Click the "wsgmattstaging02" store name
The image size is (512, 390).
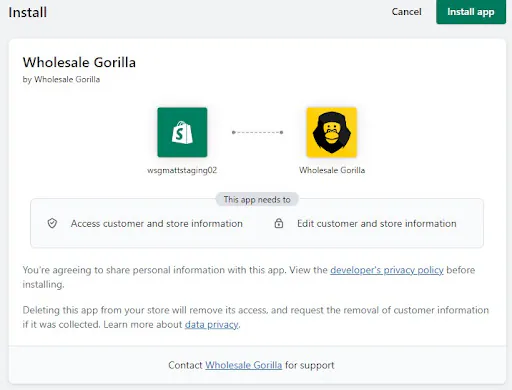pos(182,170)
